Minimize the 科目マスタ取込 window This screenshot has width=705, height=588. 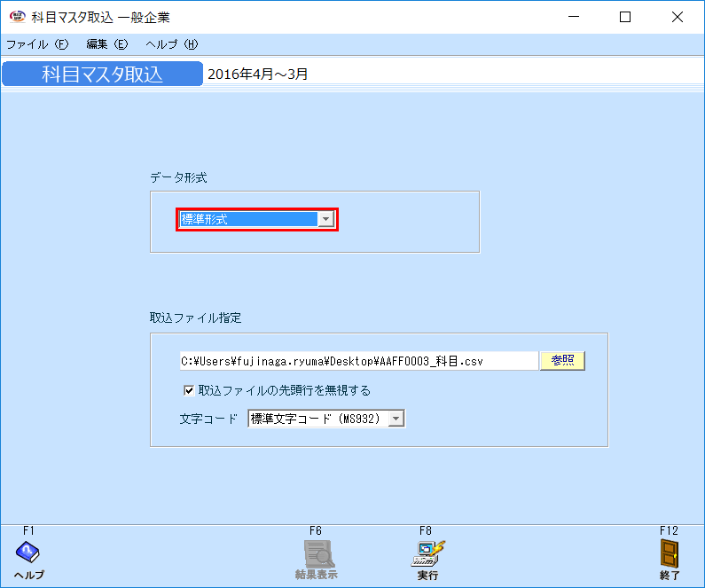point(573,17)
